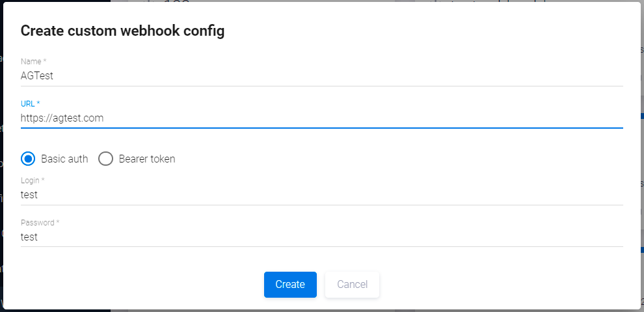Click the "Password *" field label
Image resolution: width=644 pixels, height=312 pixels.
click(x=40, y=223)
